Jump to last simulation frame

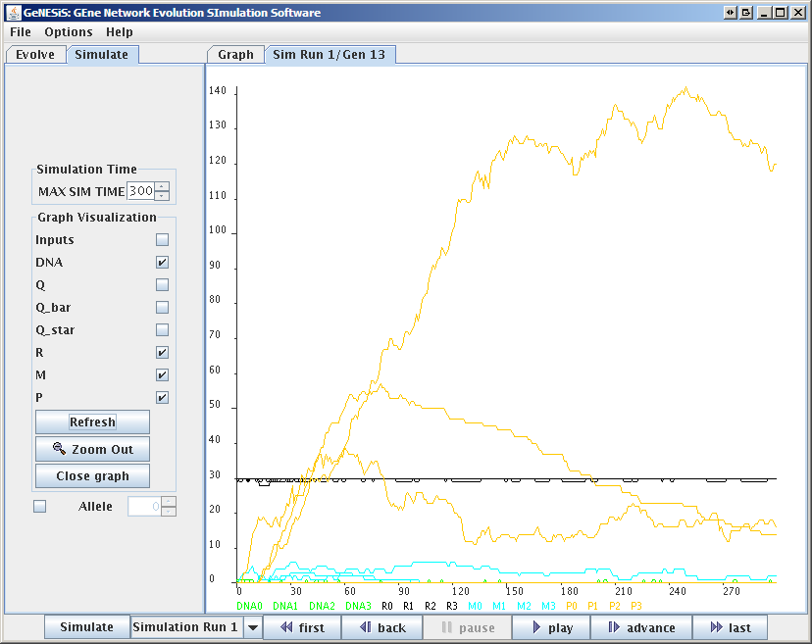pyautogui.click(x=729, y=627)
